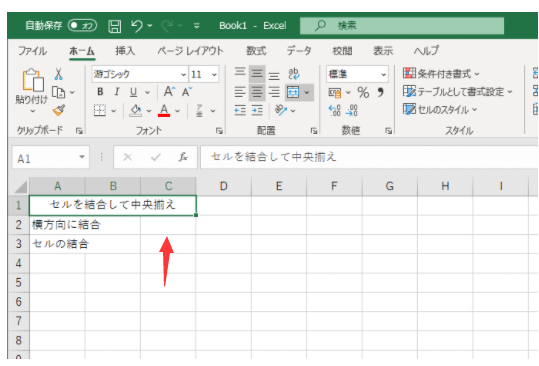Click the Paste clipboard icon
The width and height of the screenshot is (539, 366).
tap(33, 80)
